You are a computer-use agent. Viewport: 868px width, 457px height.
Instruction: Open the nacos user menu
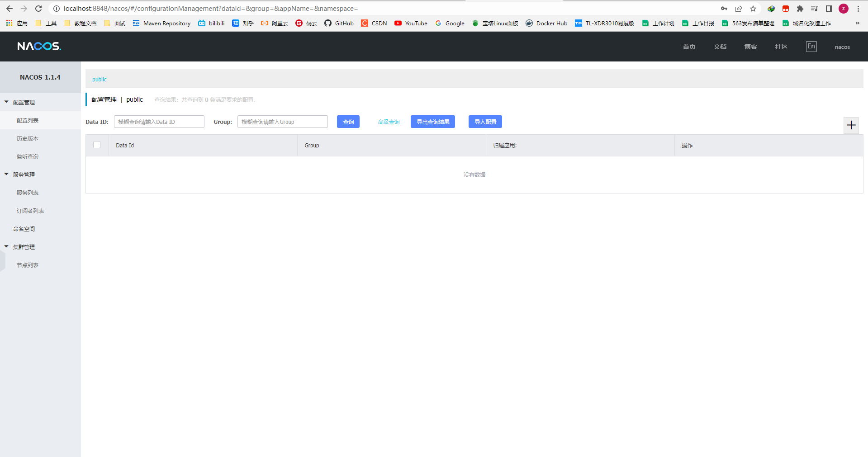click(x=842, y=47)
